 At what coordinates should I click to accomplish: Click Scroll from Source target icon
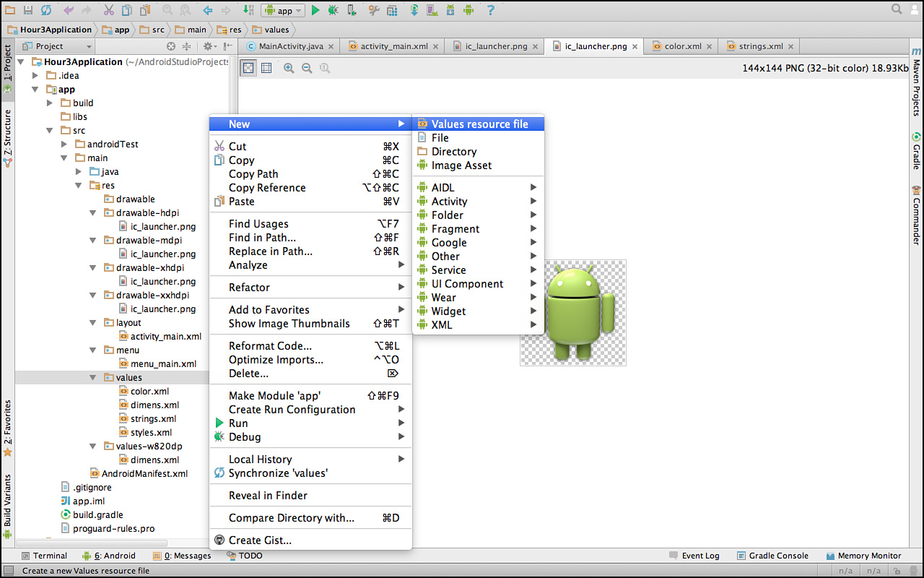tap(171, 46)
